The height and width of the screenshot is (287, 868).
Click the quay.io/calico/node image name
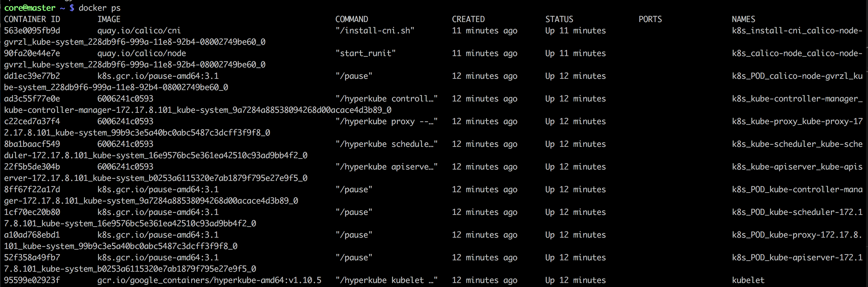point(142,53)
